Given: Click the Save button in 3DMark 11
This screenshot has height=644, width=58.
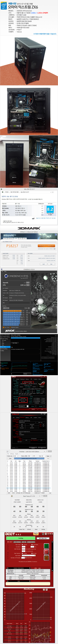Looking at the screenshot, I should [51, 264].
